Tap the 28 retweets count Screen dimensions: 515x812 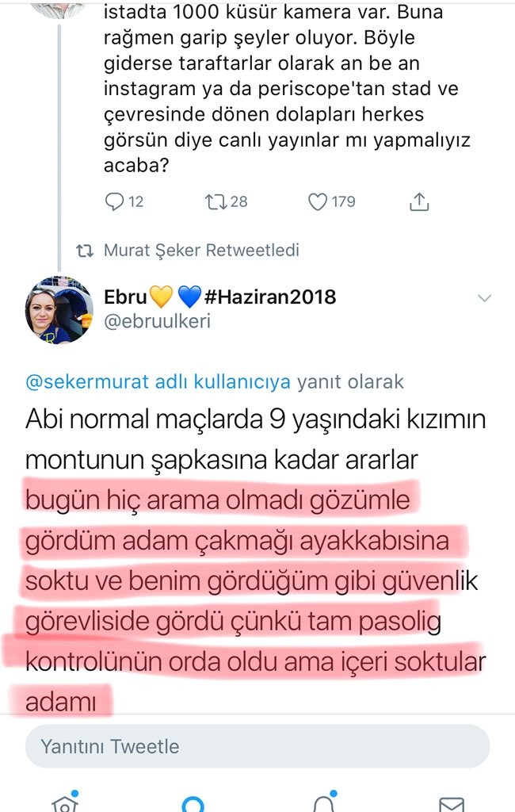point(238,201)
